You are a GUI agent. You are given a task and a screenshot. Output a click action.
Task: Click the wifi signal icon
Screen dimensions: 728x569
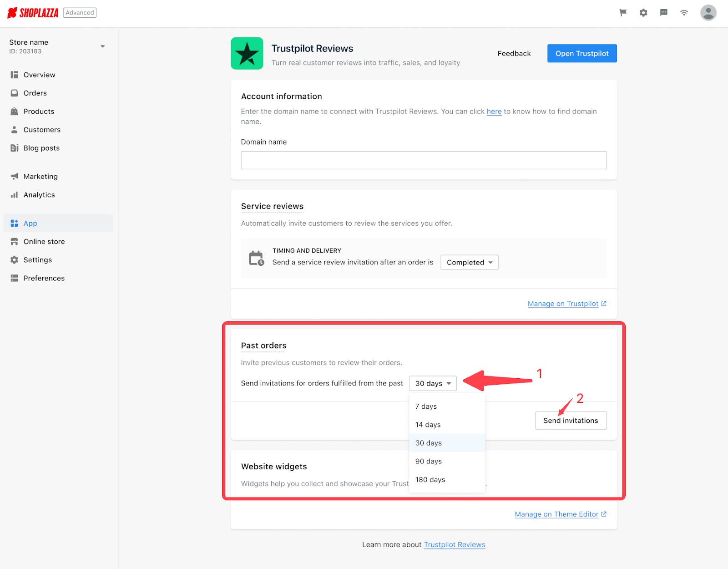coord(684,13)
